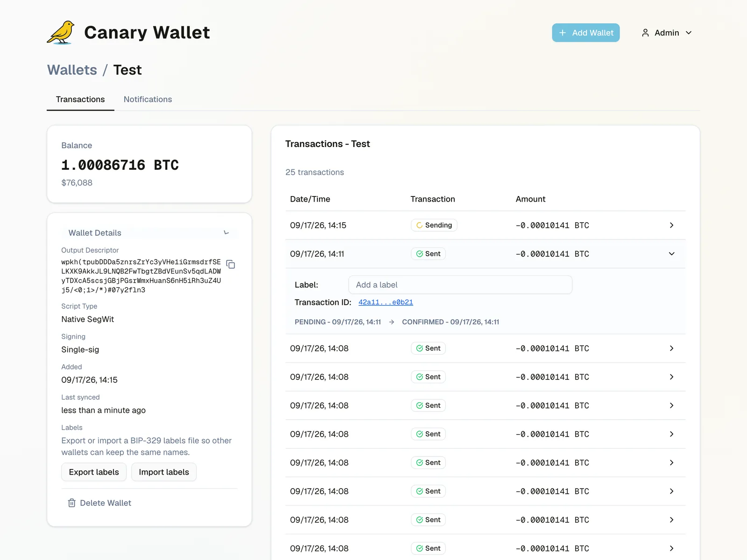The width and height of the screenshot is (747, 560).
Task: Click into the Add a label field
Action: [460, 285]
